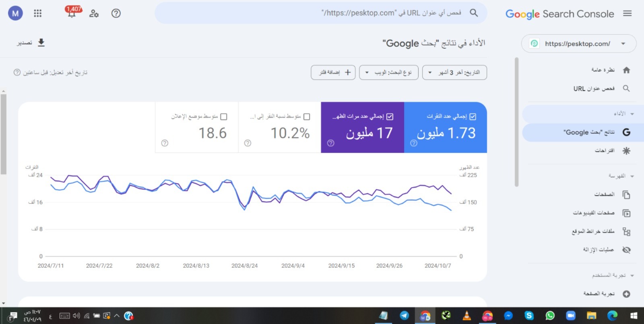This screenshot has height=324, width=644.
Task: Click the export (تصدير) button label
Action: (x=25, y=43)
